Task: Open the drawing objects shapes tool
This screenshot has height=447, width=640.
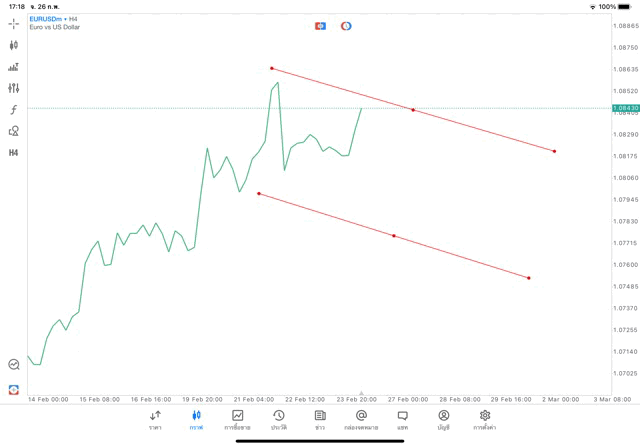Action: (14, 131)
